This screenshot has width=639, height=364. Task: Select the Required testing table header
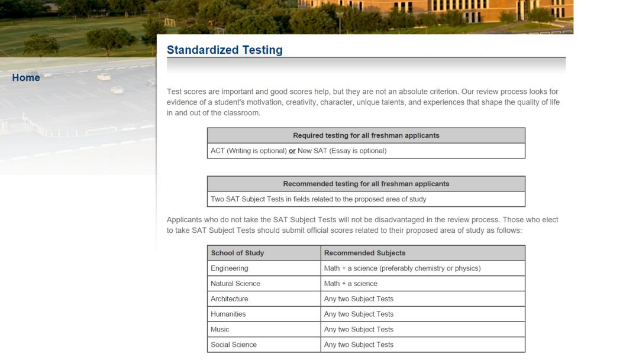(366, 135)
